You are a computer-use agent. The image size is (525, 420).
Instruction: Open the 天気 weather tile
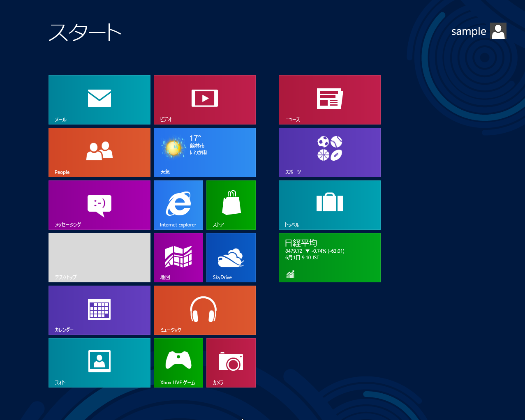click(x=205, y=152)
